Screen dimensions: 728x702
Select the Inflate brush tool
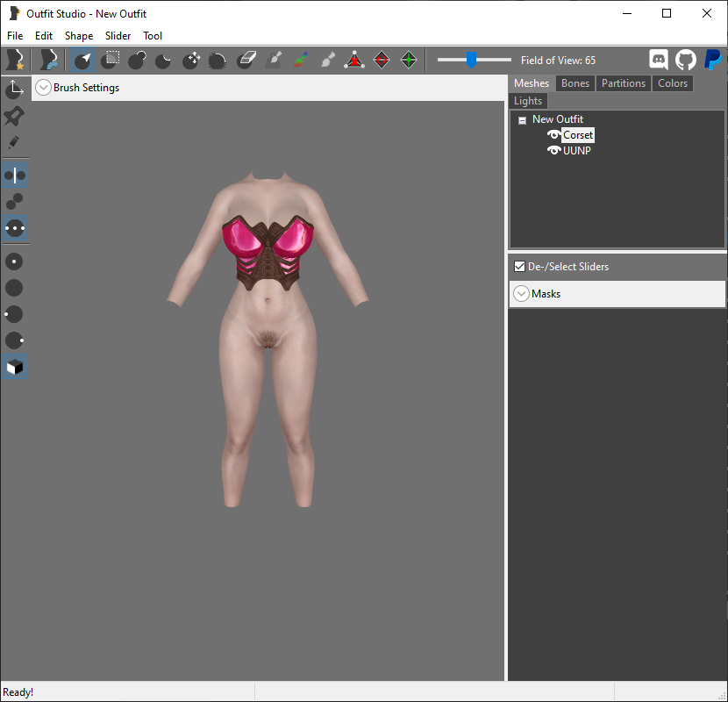click(137, 60)
